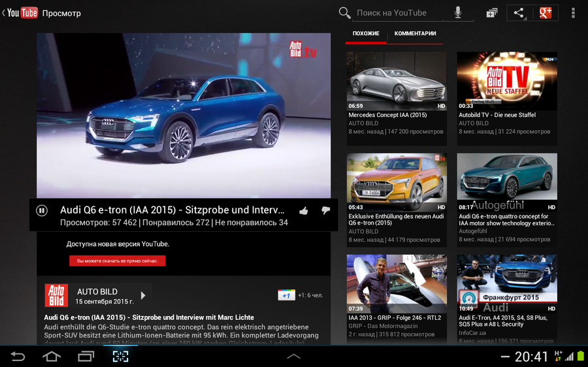Open IAA 2013 - GRIP Folge 246 thumbnail
Viewport: 588px width, 367px height.
click(x=397, y=284)
